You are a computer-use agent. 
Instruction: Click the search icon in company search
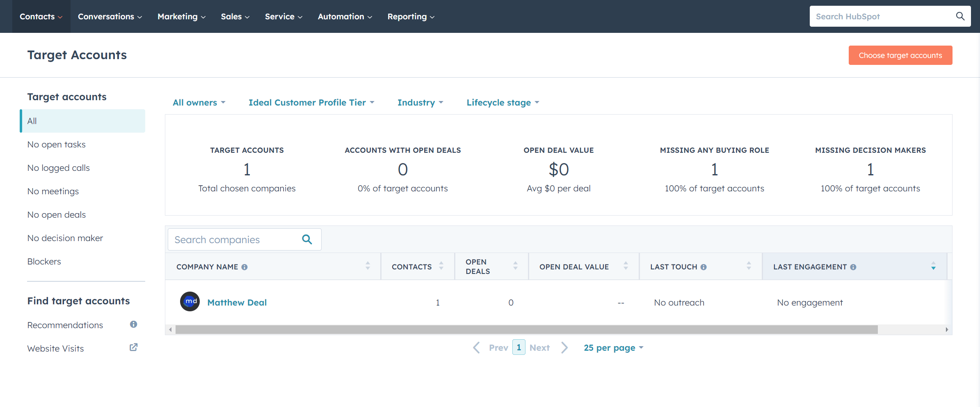[307, 239]
